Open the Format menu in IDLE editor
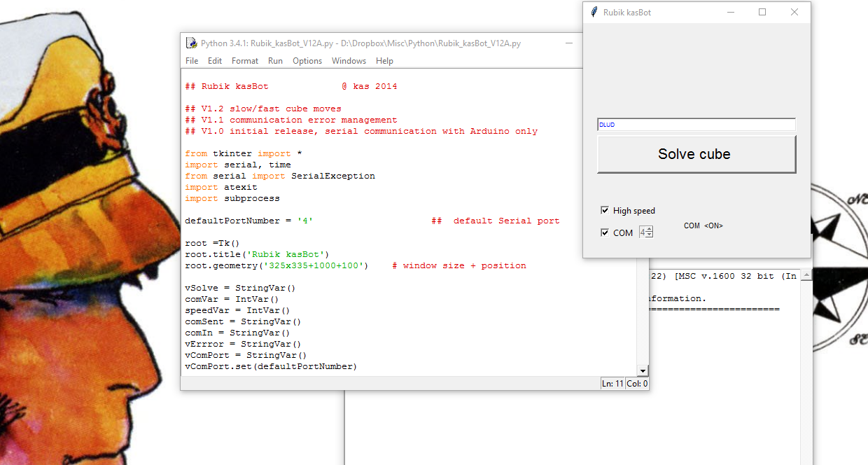This screenshot has height=465, width=868. [245, 61]
